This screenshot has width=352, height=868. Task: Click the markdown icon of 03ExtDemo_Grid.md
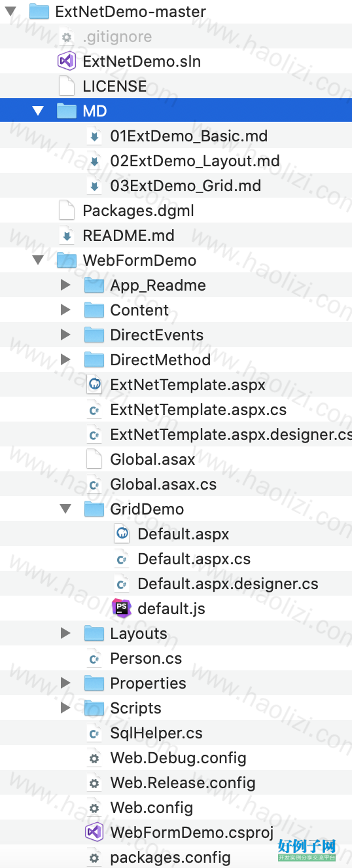click(94, 186)
